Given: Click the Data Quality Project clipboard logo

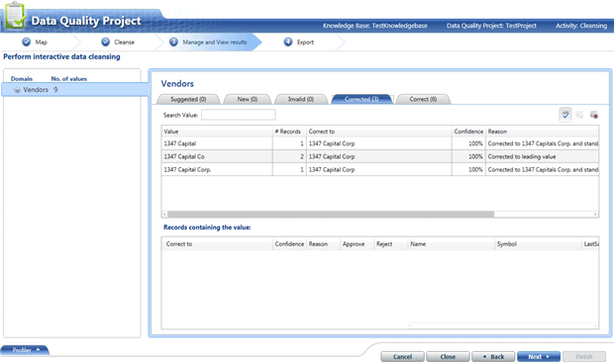Looking at the screenshot, I should [15, 15].
